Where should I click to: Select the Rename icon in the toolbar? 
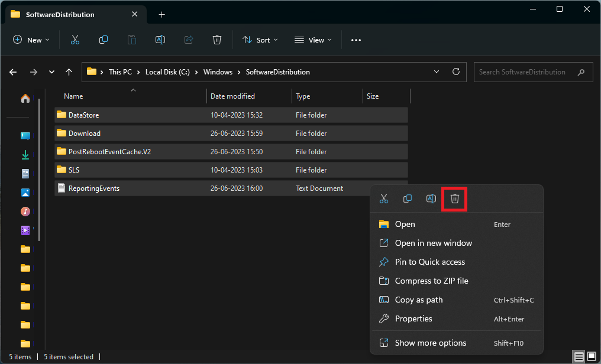(160, 40)
